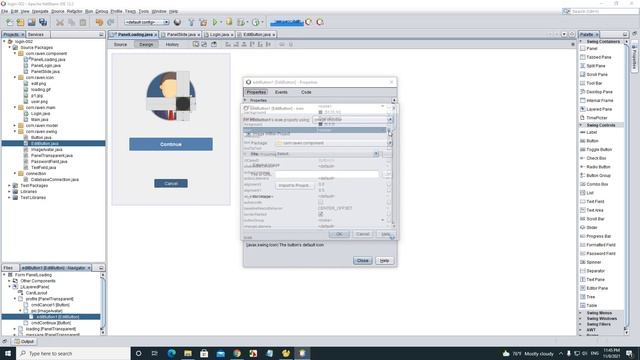Expand the Test Packages node
The height and width of the screenshot is (360, 640).
10,186
